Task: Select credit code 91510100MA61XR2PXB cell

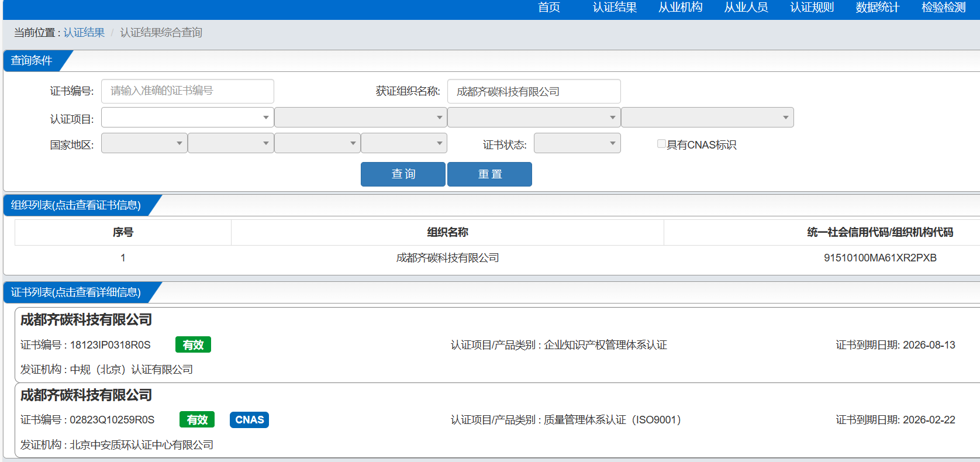Action: tap(880, 258)
